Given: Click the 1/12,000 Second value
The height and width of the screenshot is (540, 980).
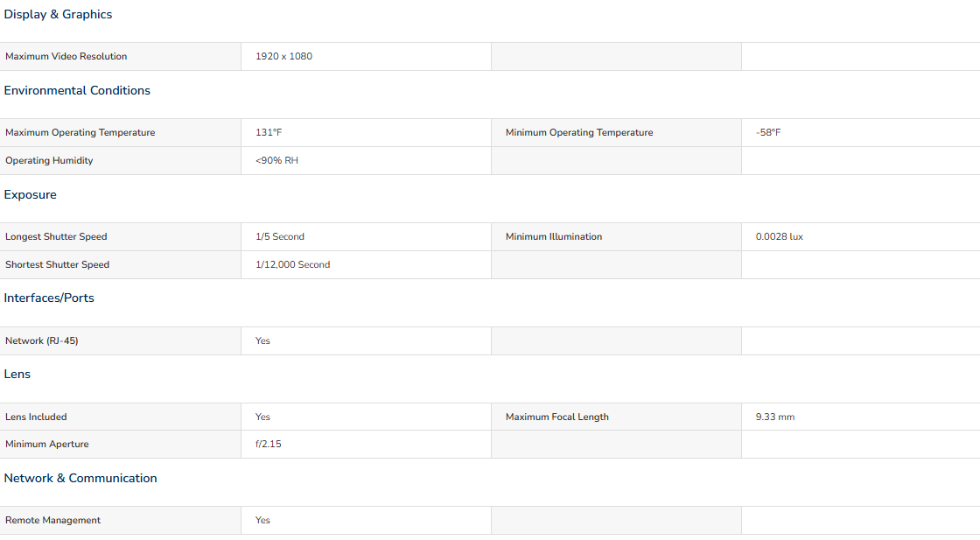Looking at the screenshot, I should (292, 265).
